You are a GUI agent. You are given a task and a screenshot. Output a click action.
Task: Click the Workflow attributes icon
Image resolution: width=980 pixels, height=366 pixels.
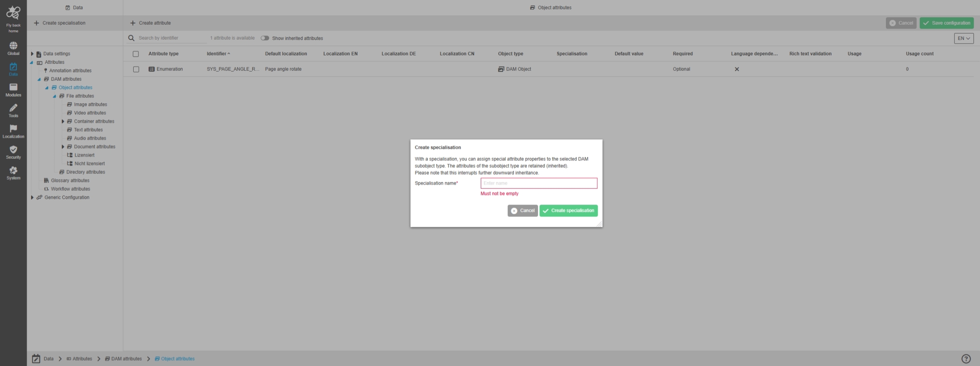46,189
